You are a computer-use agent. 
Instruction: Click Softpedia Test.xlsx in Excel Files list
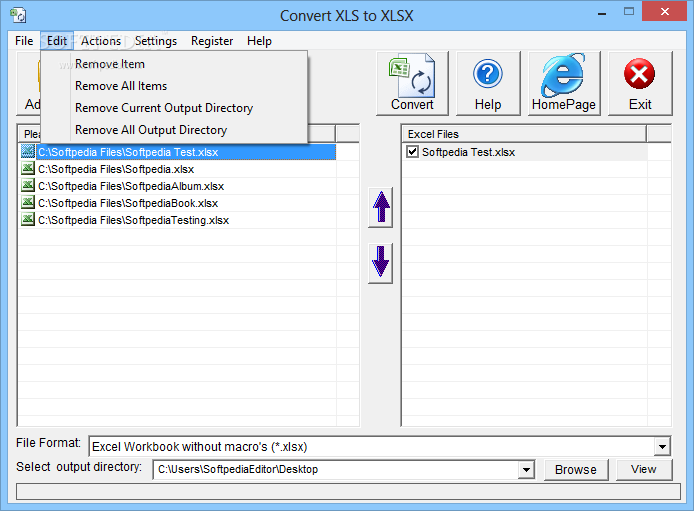click(468, 152)
